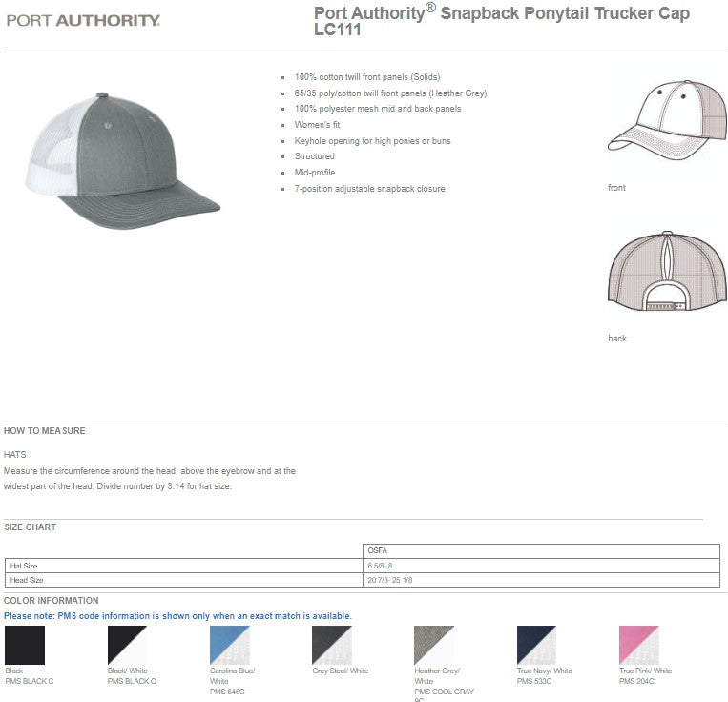
Task: Click the Hat Size row label
Action: (x=23, y=566)
